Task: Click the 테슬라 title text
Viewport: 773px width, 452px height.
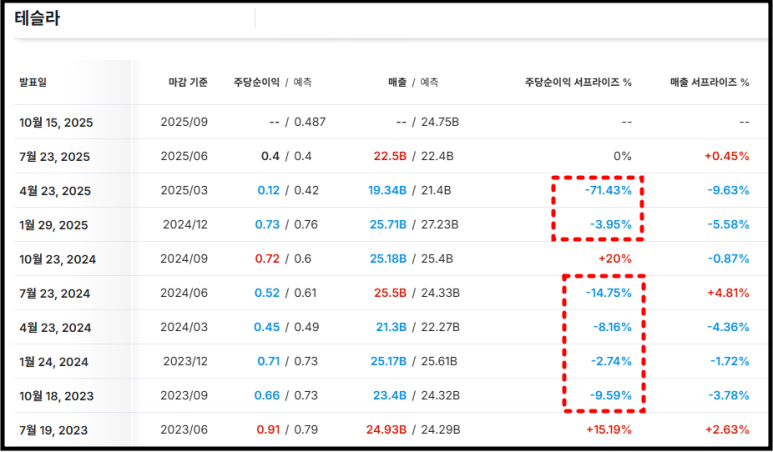Action: [37, 19]
